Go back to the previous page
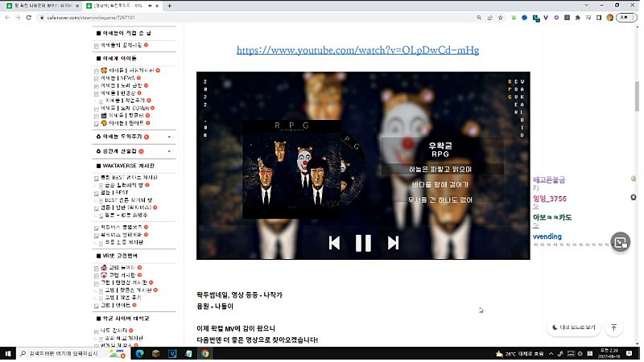The image size is (644, 362). point(7,18)
